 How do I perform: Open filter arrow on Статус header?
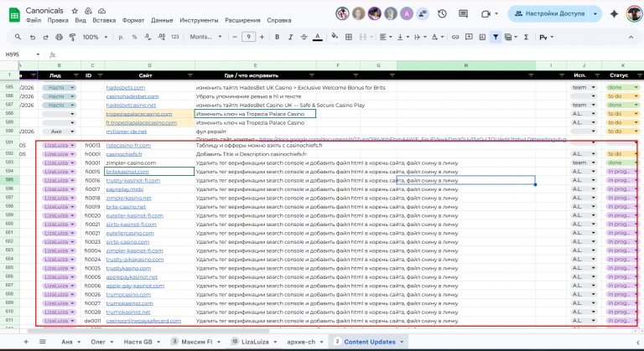tap(640, 75)
